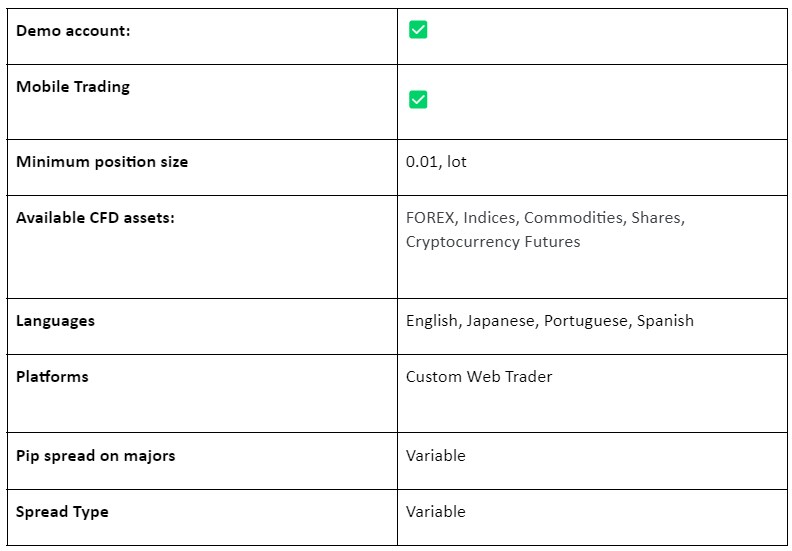
Task: Click the Custom Web Trader value
Action: 479,377
